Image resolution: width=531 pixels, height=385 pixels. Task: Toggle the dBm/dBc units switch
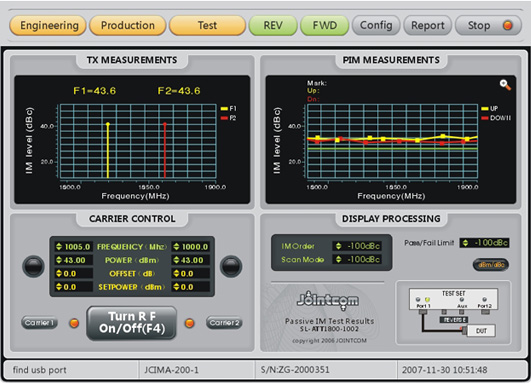pos(491,265)
